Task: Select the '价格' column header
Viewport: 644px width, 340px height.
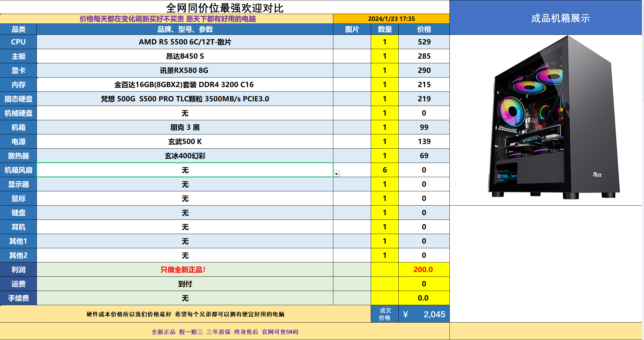Action: pyautogui.click(x=424, y=29)
